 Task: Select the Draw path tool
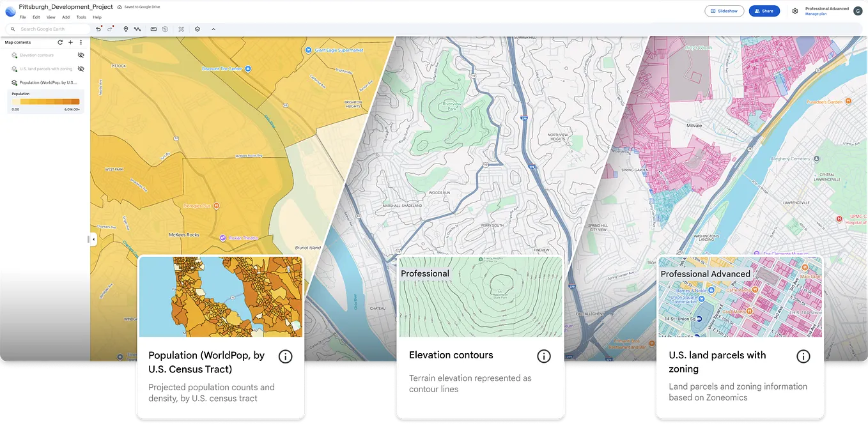pyautogui.click(x=137, y=29)
